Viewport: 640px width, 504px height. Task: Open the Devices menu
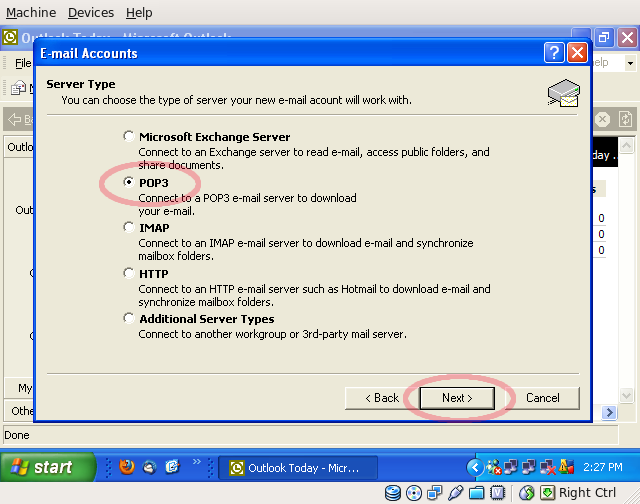[x=91, y=13]
